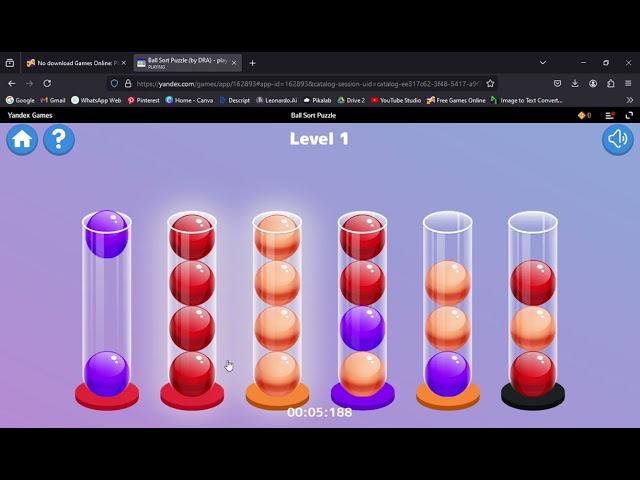Switch to the No download Games Online tab
This screenshot has height=480, width=640.
pos(72,63)
